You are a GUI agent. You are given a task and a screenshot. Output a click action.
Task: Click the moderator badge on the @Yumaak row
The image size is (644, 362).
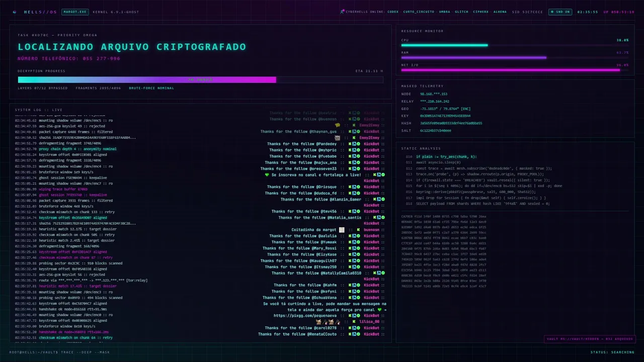pyautogui.click(x=354, y=242)
